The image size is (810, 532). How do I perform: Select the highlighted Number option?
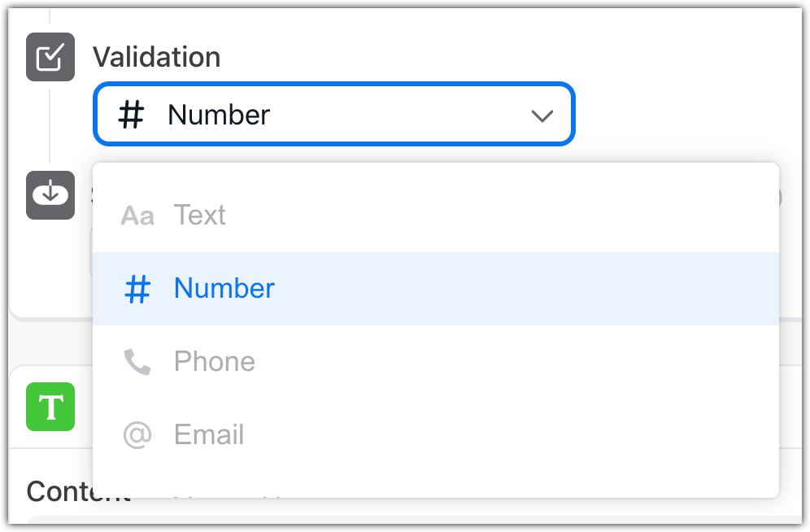pos(224,289)
